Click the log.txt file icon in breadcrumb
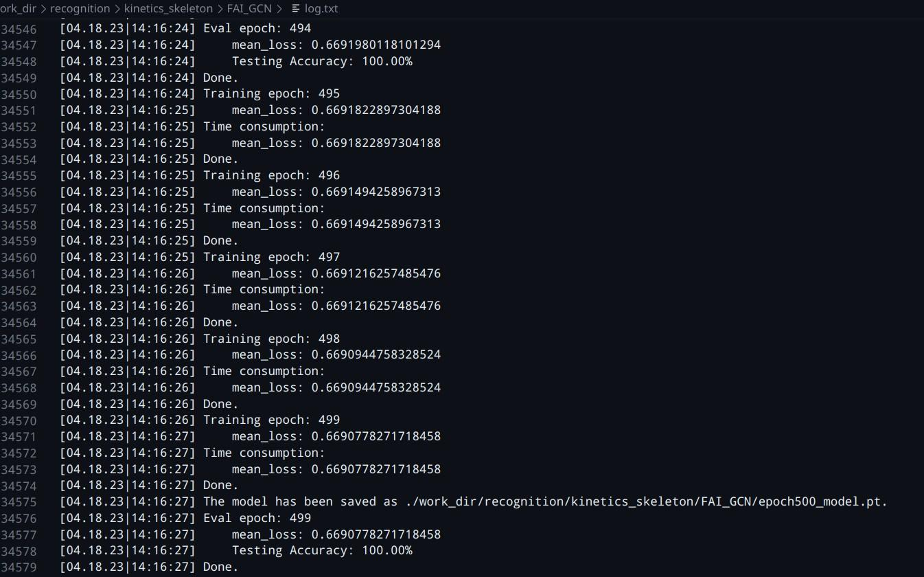The image size is (924, 577). [x=296, y=9]
